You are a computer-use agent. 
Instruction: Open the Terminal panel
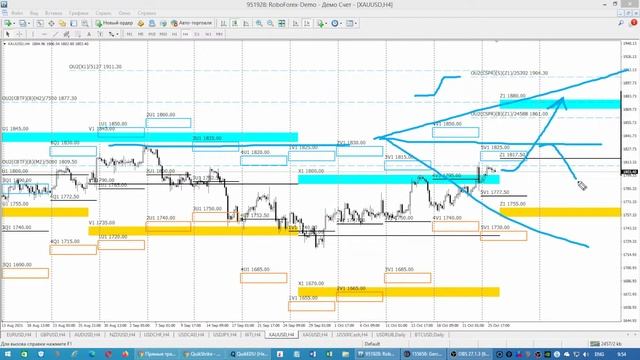(73, 24)
